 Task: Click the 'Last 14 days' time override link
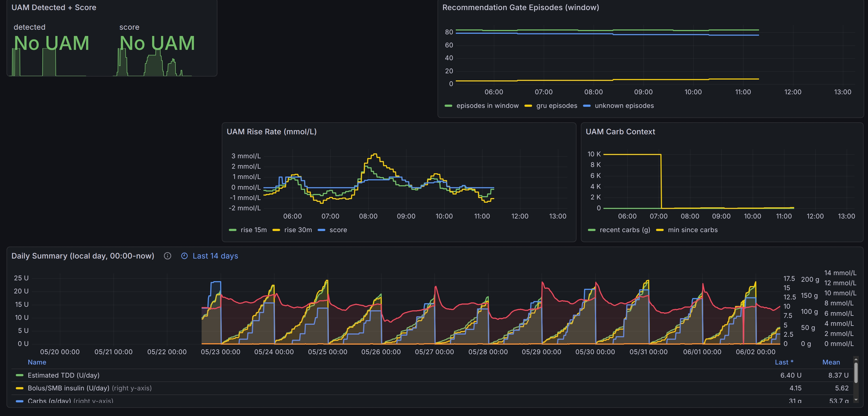click(x=215, y=256)
